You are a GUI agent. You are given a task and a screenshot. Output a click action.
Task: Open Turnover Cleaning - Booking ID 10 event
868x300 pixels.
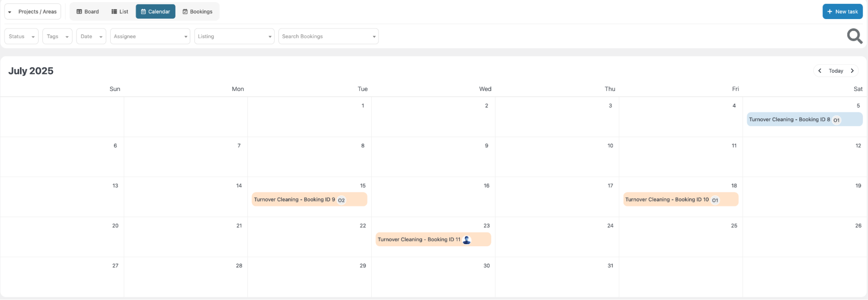coord(681,199)
